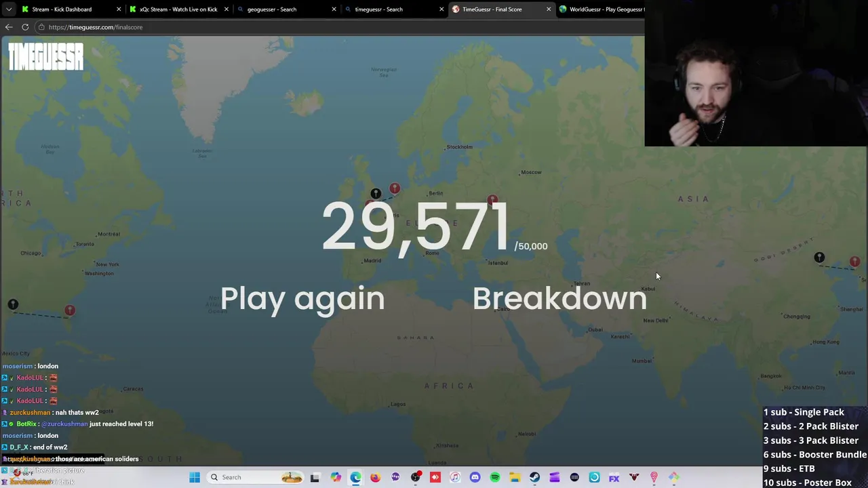The image size is (868, 488).
Task: Click the red map pin over the North Sea coast
Action: coord(395,188)
